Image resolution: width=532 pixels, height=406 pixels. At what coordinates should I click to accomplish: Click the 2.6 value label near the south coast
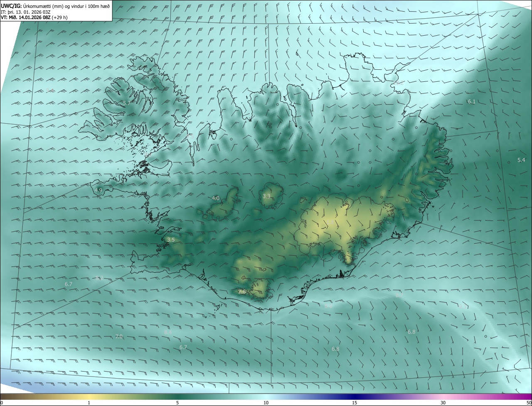point(242,292)
